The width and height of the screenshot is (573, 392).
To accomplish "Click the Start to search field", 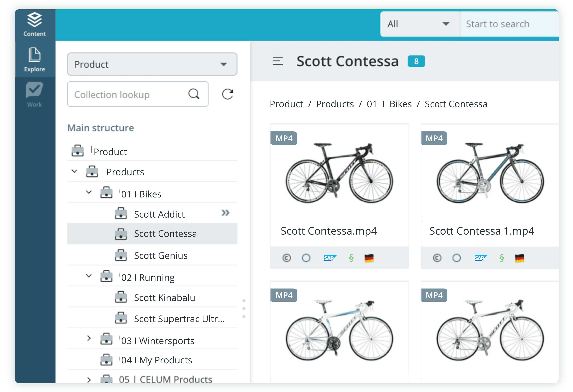I will [x=509, y=24].
